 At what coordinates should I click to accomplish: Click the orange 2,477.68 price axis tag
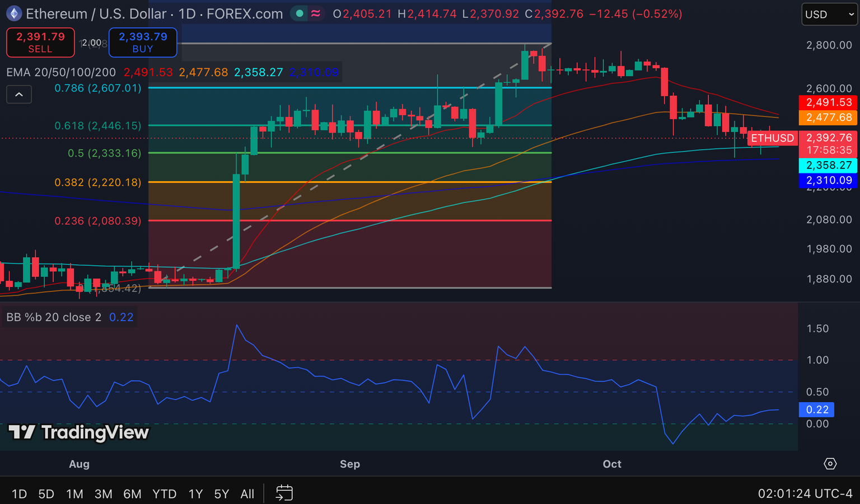point(829,117)
